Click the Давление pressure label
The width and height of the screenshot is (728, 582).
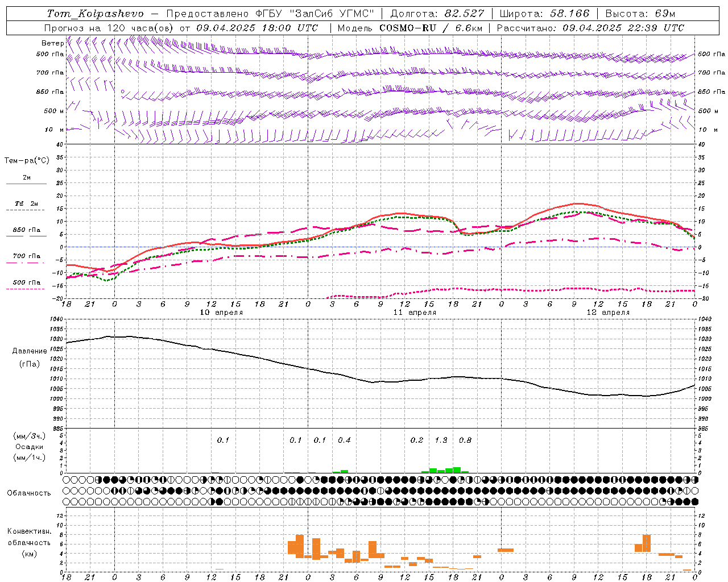(30, 351)
